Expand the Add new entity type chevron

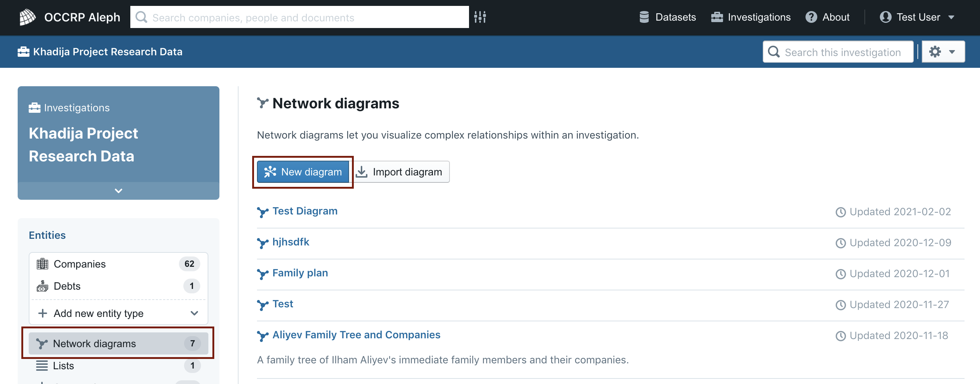click(194, 313)
